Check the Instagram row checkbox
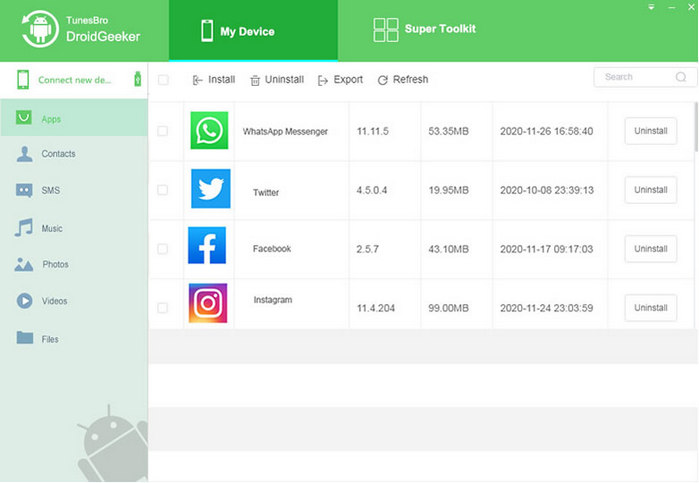The height and width of the screenshot is (483, 699). (x=163, y=308)
